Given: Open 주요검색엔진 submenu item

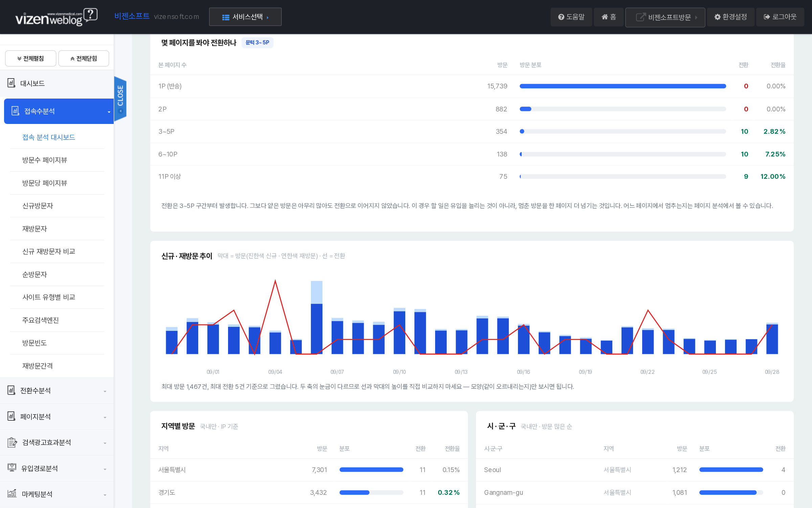Looking at the screenshot, I should click(41, 320).
